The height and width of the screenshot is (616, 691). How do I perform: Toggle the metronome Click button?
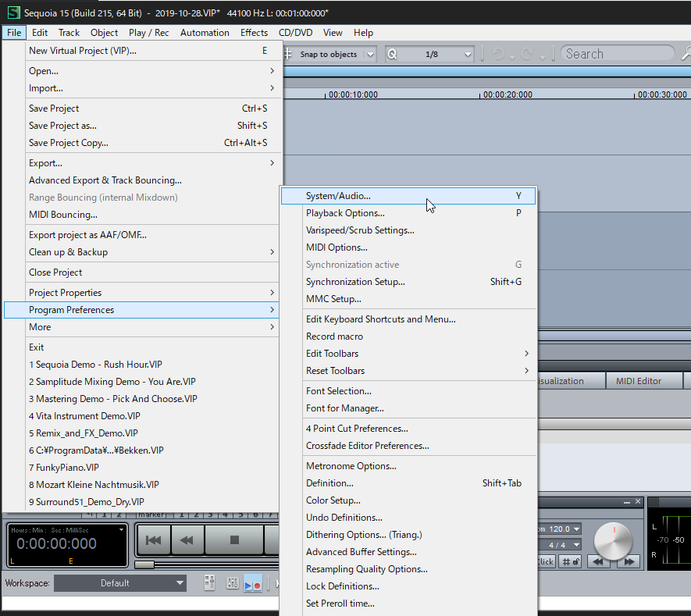tap(544, 561)
